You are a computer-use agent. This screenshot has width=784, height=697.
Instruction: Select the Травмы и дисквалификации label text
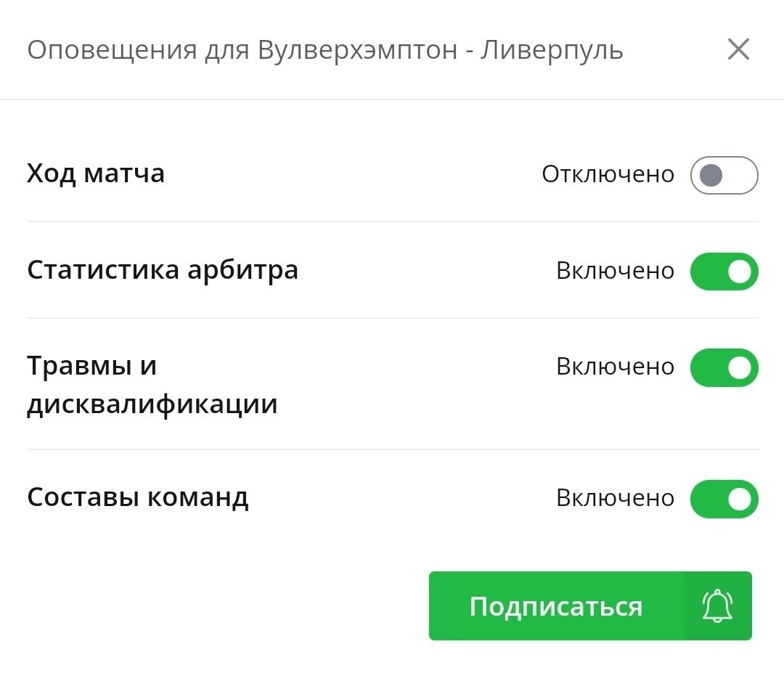pos(152,385)
